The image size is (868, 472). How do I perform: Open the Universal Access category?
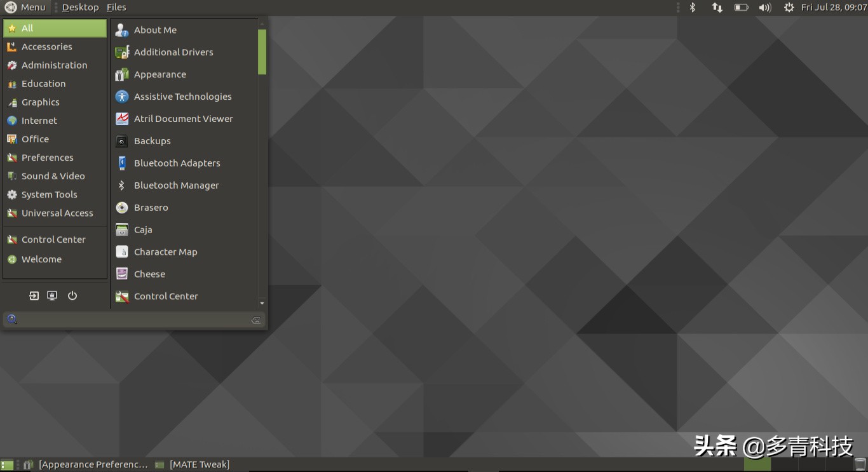55,213
